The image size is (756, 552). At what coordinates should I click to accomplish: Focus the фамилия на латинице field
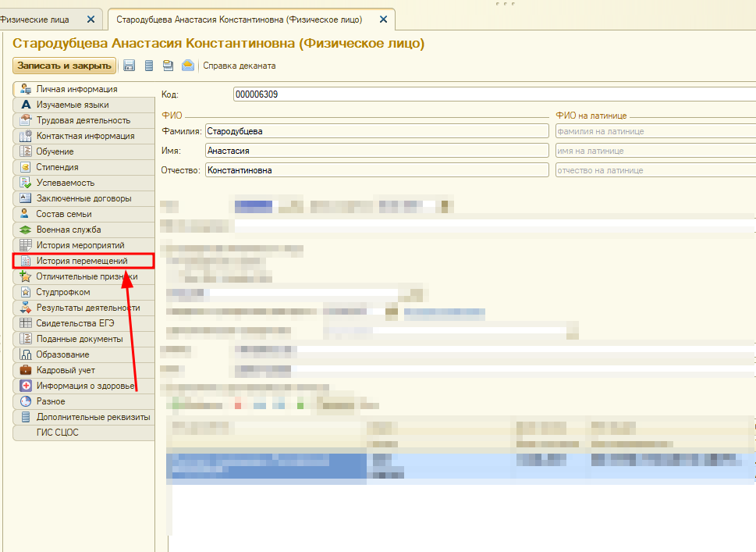pos(654,131)
